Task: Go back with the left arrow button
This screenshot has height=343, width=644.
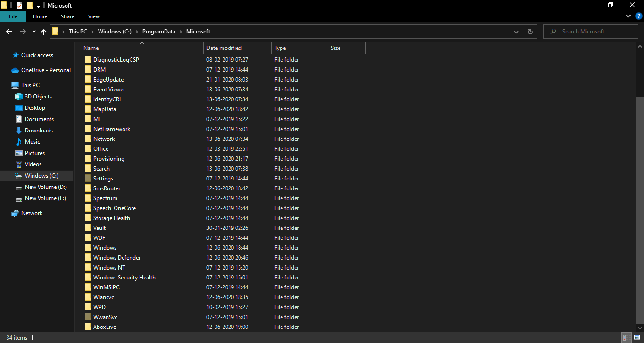Action: 9,32
